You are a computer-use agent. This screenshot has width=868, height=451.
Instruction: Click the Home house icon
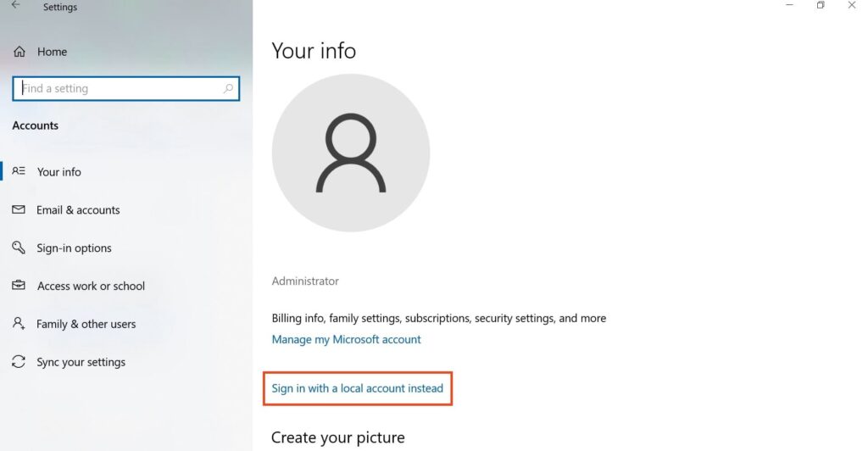19,52
